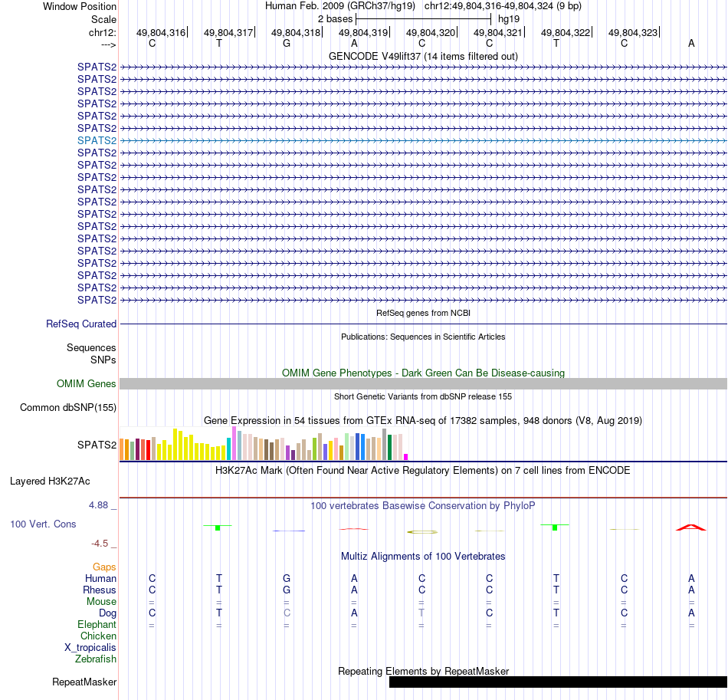The height and width of the screenshot is (700, 728).
Task: Click the red PhyloP peak at final A
Action: [x=691, y=527]
